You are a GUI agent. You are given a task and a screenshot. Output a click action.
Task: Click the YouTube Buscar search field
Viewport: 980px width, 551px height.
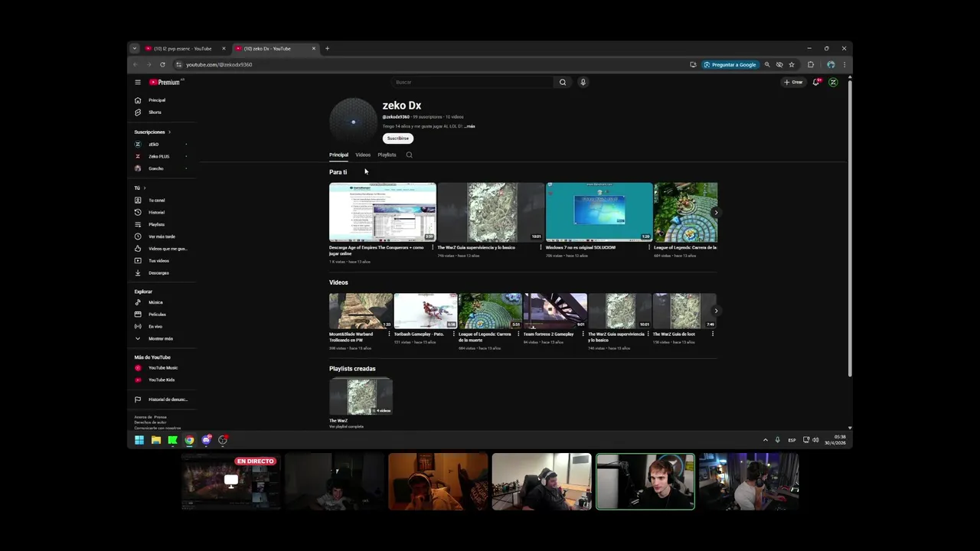pyautogui.click(x=473, y=82)
